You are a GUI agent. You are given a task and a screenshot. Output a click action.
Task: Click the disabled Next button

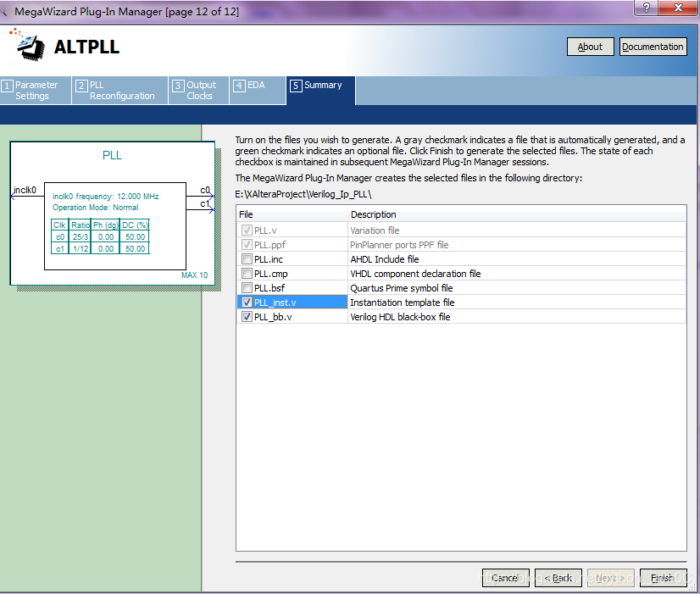[x=610, y=578]
